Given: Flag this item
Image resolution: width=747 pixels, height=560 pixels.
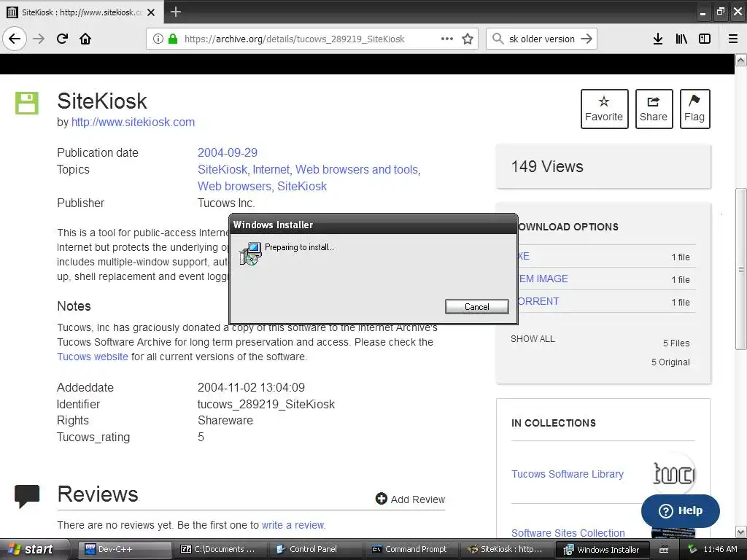Looking at the screenshot, I should [x=694, y=109].
